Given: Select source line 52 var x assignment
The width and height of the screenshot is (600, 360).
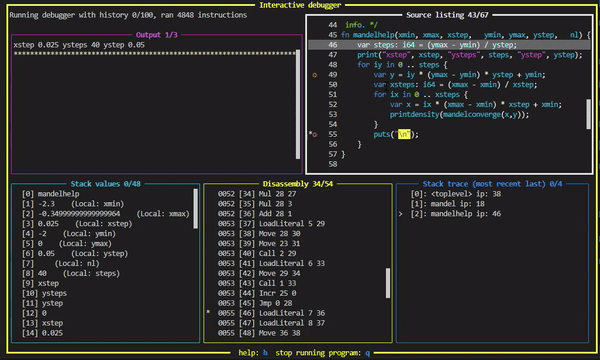Looking at the screenshot, I should [x=445, y=104].
